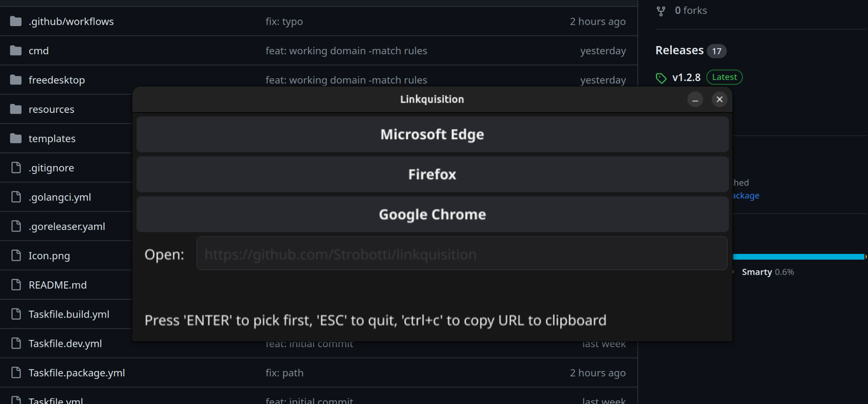Click the .github/workflows folder icon
This screenshot has height=404, width=868.
point(16,21)
